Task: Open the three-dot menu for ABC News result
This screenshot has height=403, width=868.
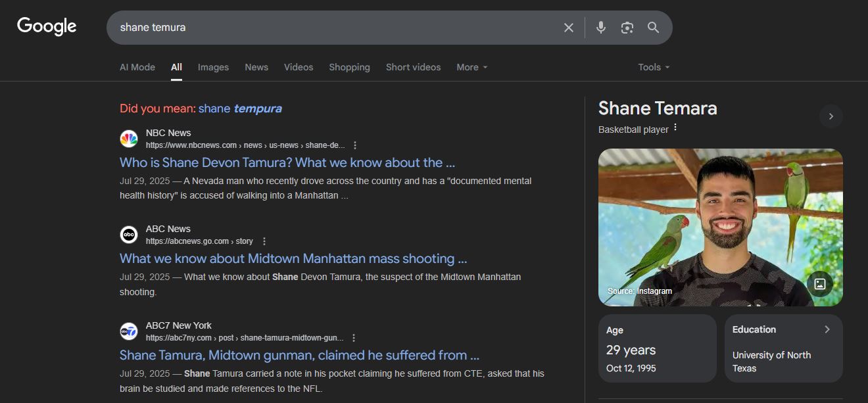Action: tap(264, 241)
